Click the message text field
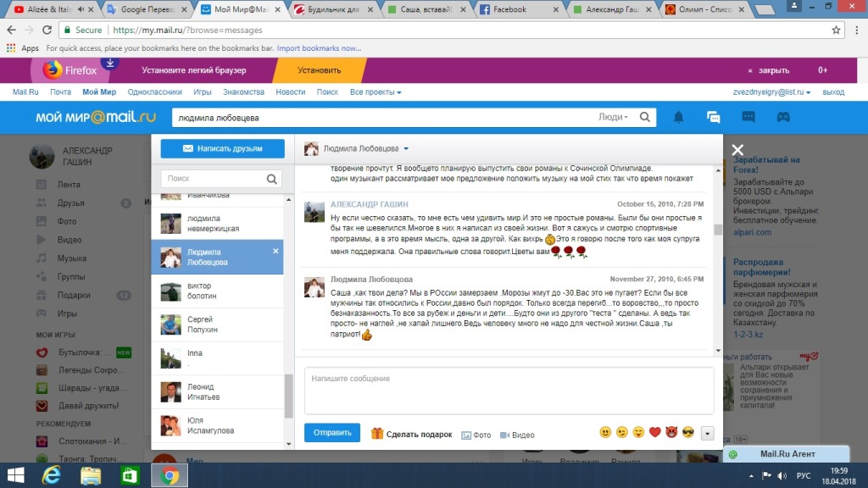 [509, 391]
